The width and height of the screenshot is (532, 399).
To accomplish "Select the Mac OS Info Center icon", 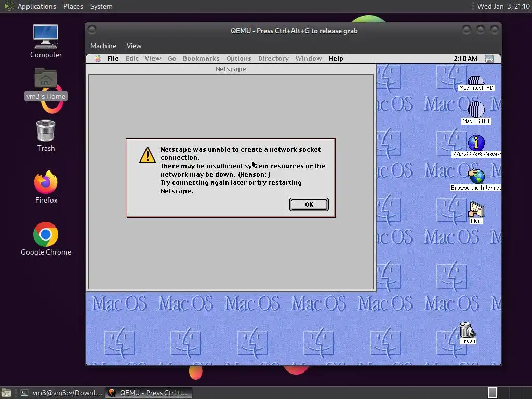I will [x=476, y=146].
